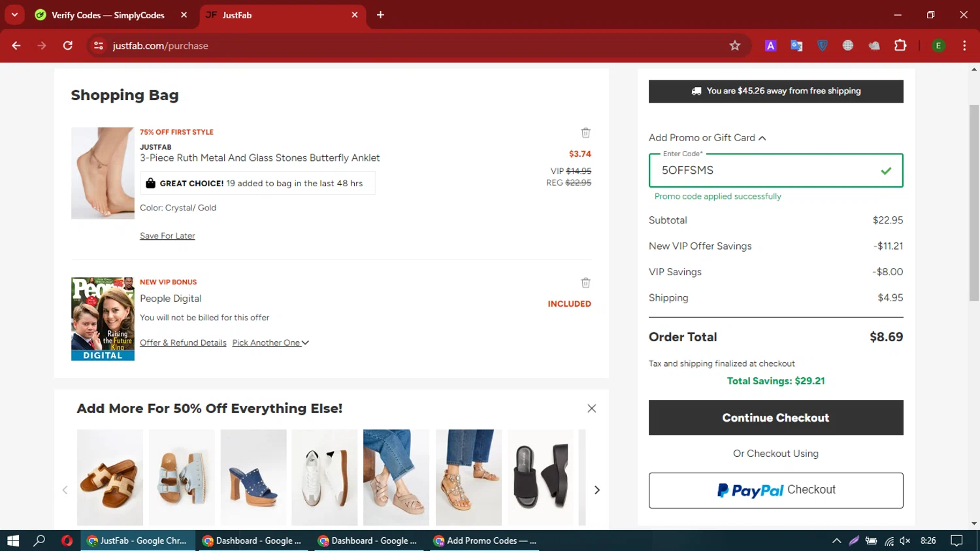
Task: Click the free shipping progress banner
Action: [x=776, y=92]
